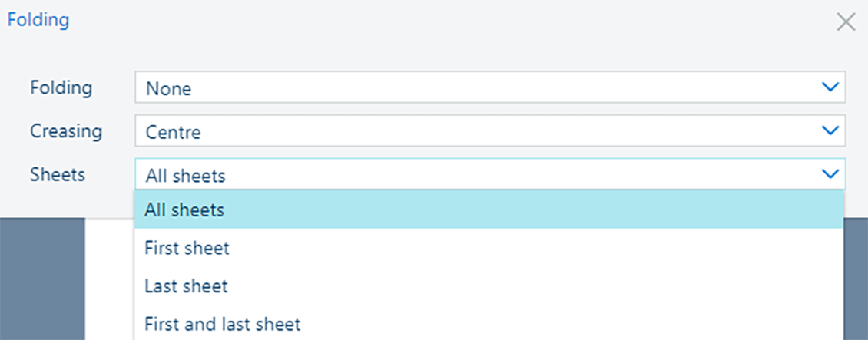Click the 'Creasing' field label
The width and height of the screenshot is (868, 340).
pos(66,131)
